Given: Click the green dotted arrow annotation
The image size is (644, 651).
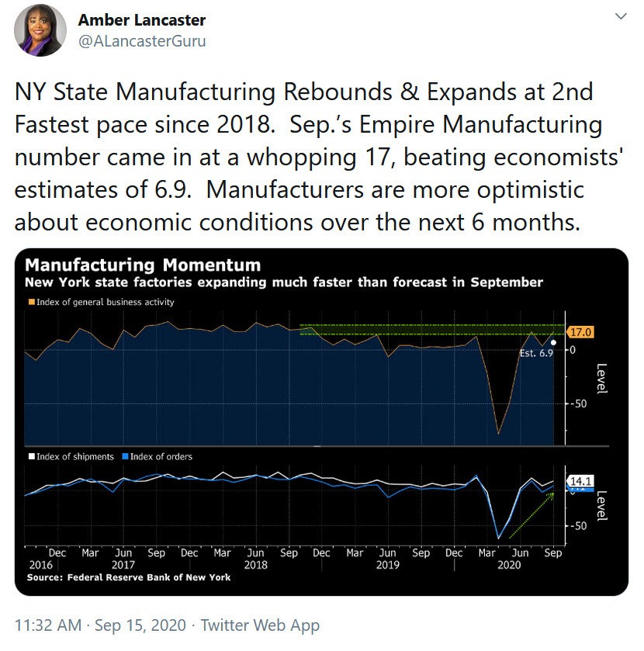Looking at the screenshot, I should (x=531, y=515).
